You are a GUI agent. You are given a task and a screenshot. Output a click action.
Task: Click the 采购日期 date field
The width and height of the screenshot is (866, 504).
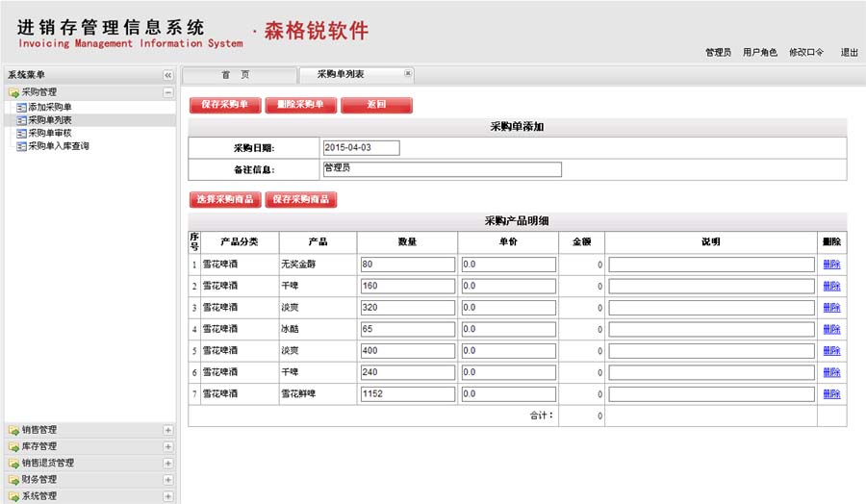pyautogui.click(x=360, y=148)
